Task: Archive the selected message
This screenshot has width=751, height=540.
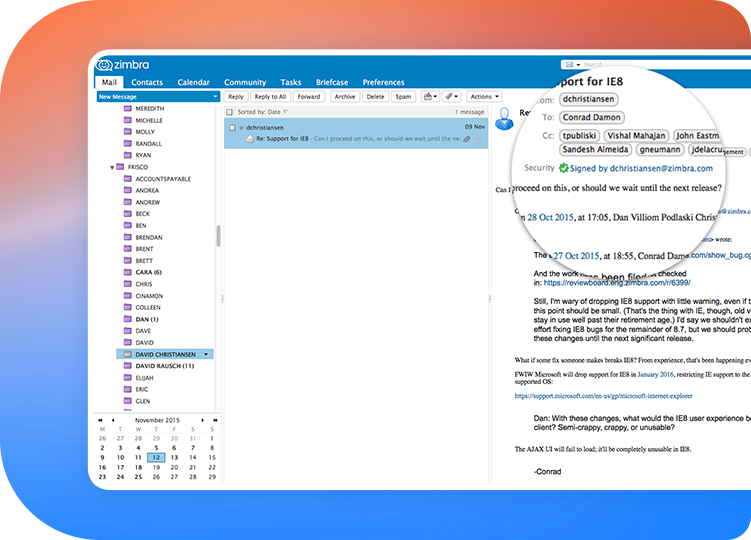Action: 345,96
